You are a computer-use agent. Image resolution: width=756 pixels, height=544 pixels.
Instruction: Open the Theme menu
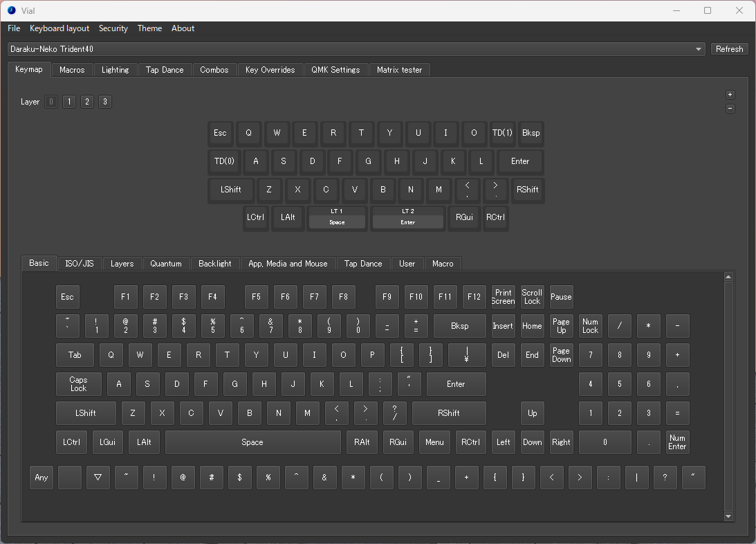coord(149,28)
